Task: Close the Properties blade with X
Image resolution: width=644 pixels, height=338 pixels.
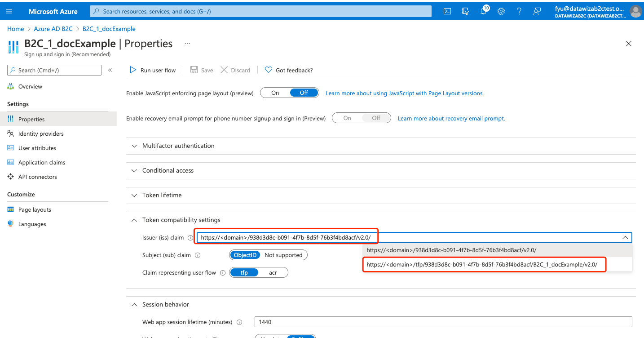Action: 629,44
